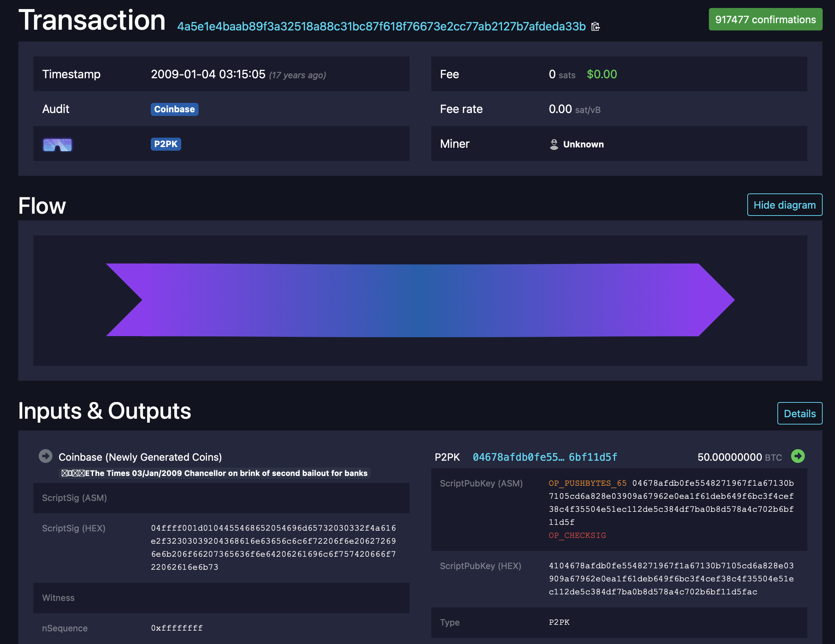The image size is (835, 644).
Task: Click the Unknown miner avatar icon
Action: pos(554,144)
